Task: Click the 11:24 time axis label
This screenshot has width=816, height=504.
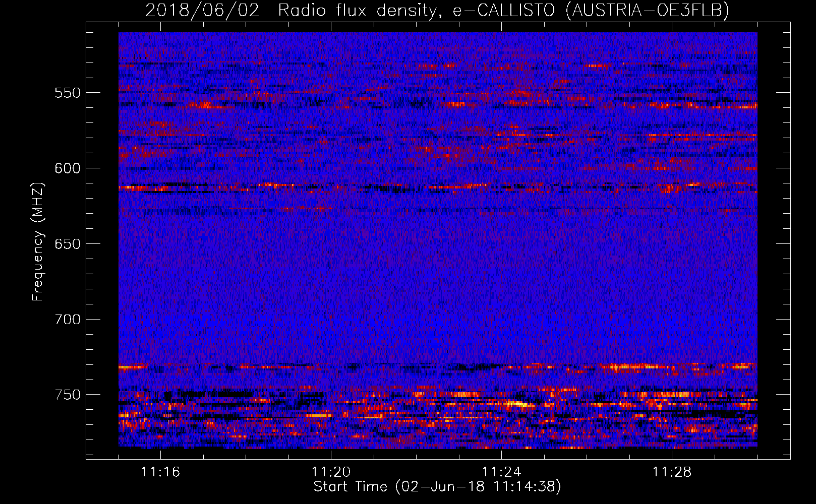Action: [x=501, y=472]
